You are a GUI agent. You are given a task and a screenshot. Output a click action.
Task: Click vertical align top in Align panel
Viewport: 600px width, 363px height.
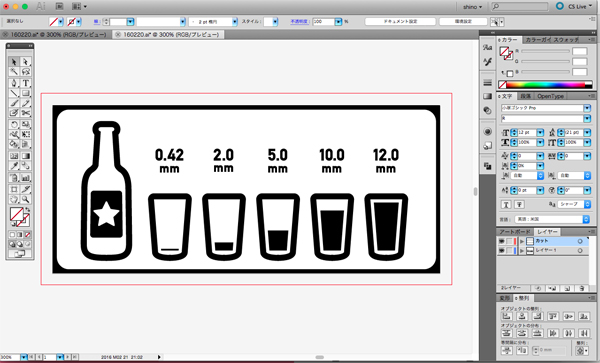coord(553,316)
